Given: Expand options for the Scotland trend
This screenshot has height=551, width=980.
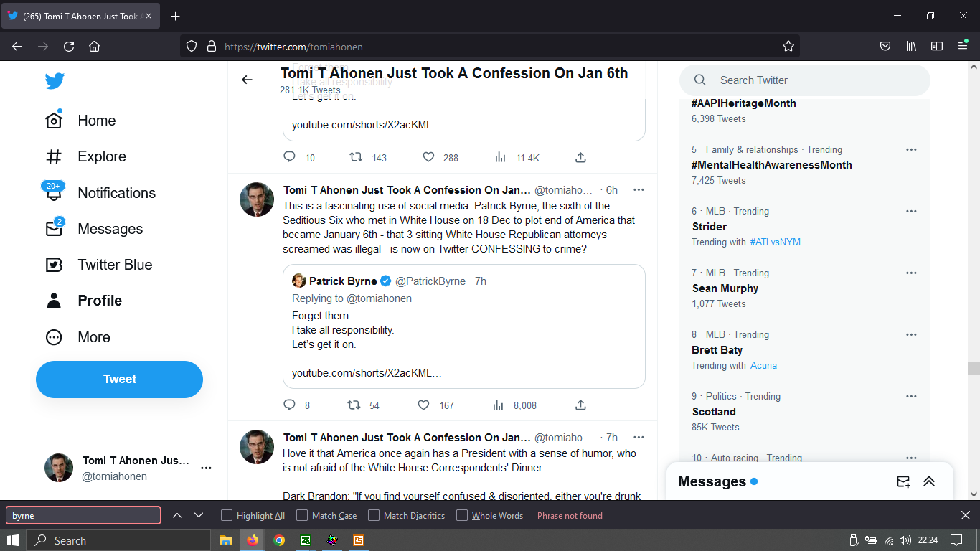Looking at the screenshot, I should coord(911,396).
